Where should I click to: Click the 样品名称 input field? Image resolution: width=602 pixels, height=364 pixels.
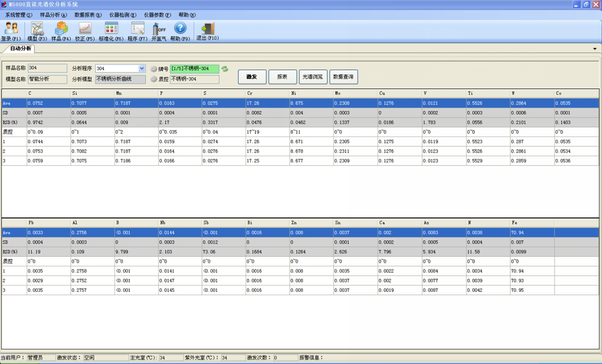pyautogui.click(x=48, y=68)
